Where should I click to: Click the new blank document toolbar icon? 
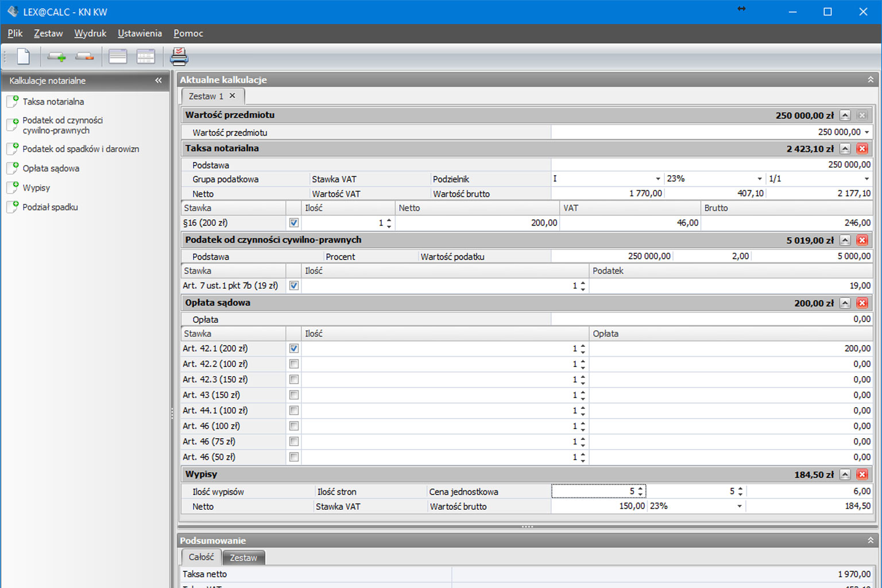(24, 56)
